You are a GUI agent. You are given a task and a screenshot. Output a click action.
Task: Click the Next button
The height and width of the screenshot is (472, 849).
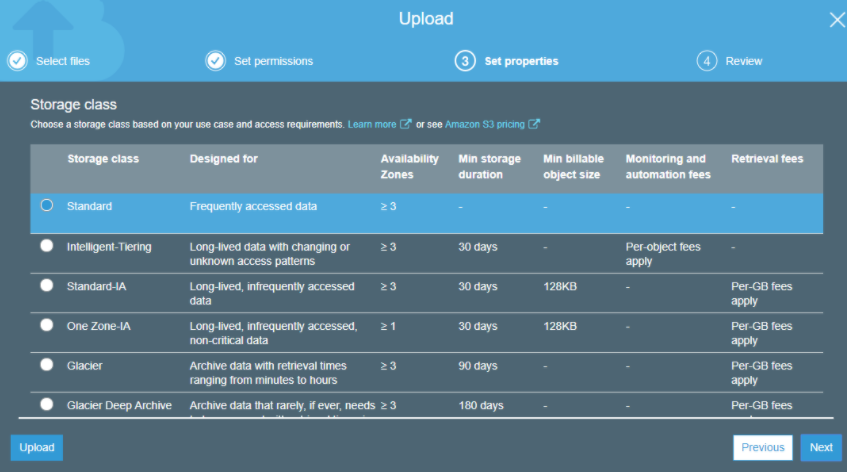pyautogui.click(x=821, y=448)
